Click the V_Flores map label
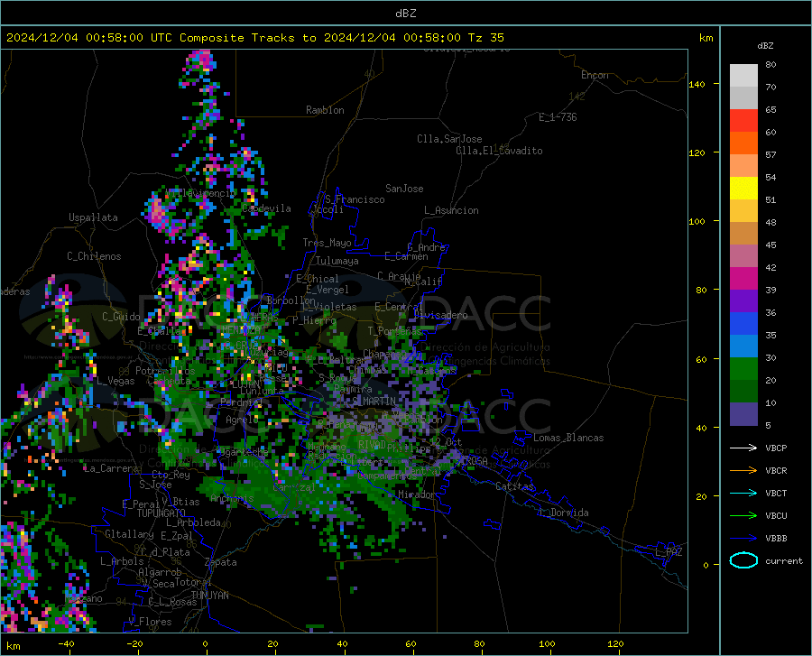 (150, 622)
